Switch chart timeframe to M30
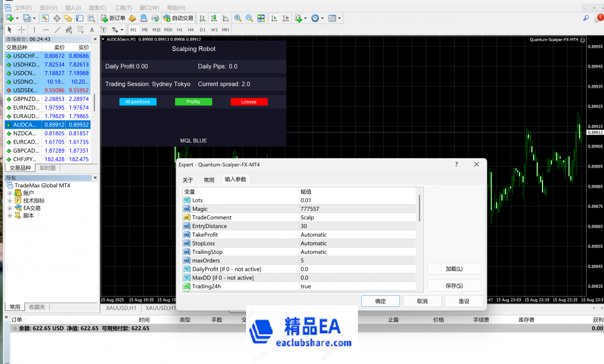Image resolution: width=604 pixels, height=364 pixels. coord(168,30)
